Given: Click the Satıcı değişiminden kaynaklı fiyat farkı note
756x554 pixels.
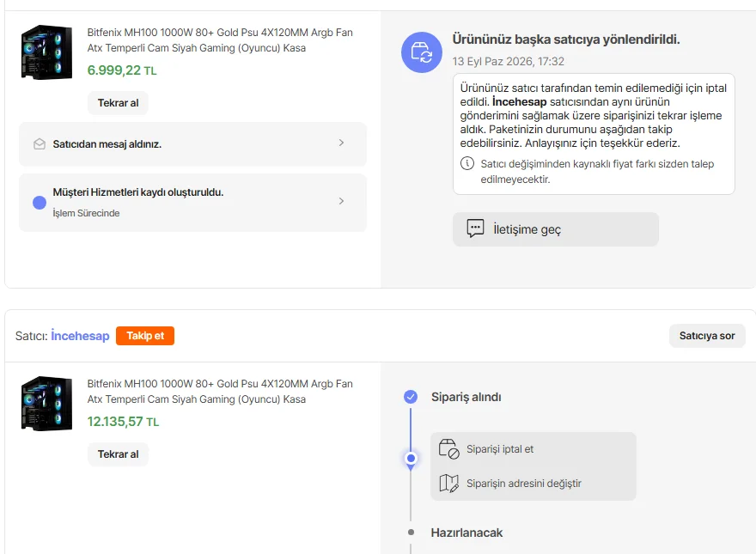Looking at the screenshot, I should pos(597,171).
